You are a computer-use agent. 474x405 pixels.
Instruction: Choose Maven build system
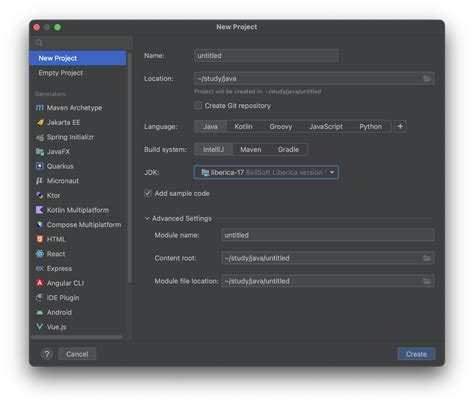pyautogui.click(x=251, y=150)
